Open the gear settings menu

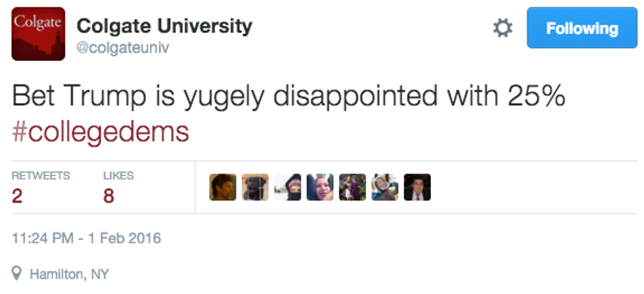tap(503, 28)
